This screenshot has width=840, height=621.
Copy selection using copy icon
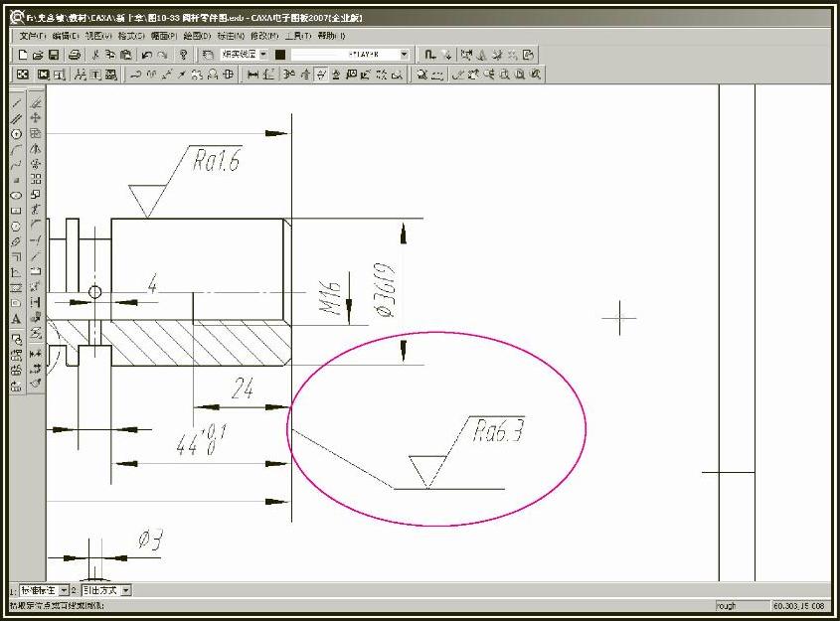[110, 55]
